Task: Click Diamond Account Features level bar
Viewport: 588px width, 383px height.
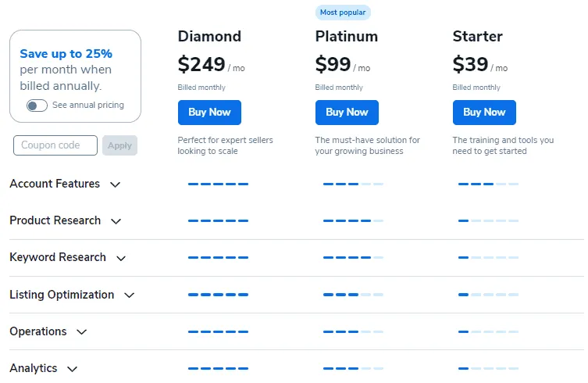Action: pyautogui.click(x=218, y=184)
